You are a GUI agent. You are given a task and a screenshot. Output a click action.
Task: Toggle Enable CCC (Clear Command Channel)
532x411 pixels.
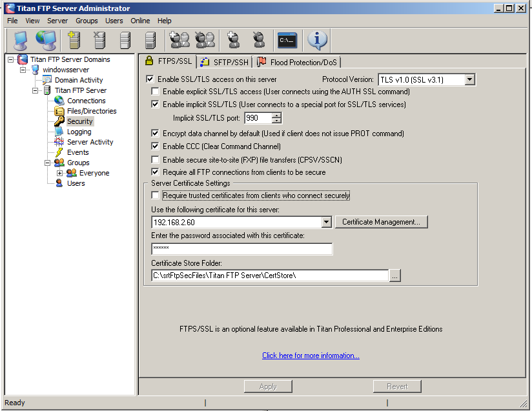pyautogui.click(x=155, y=146)
